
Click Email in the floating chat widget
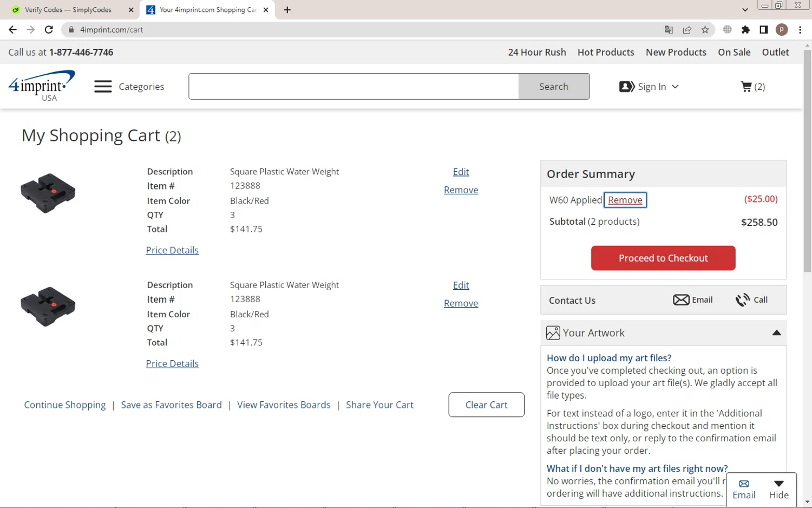click(x=744, y=490)
